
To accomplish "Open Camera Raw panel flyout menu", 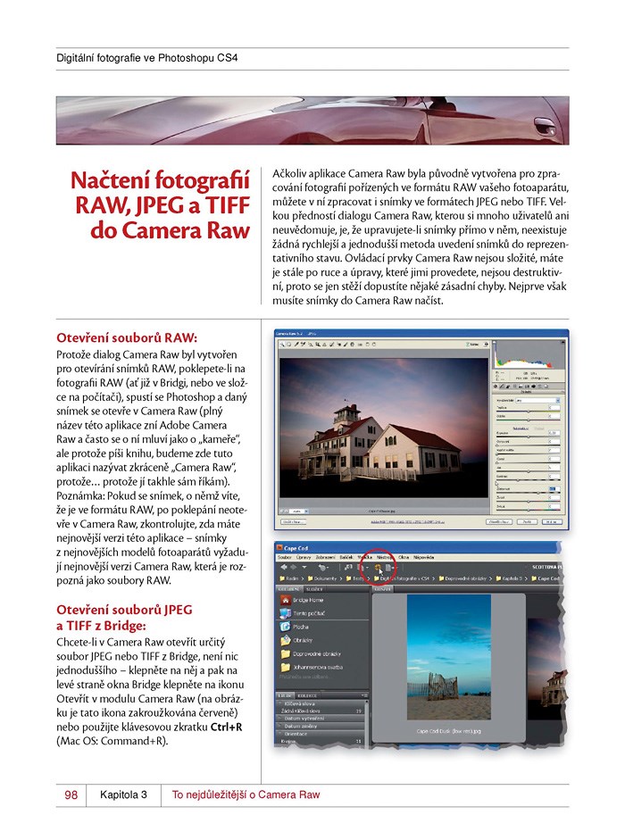I will click(x=562, y=392).
